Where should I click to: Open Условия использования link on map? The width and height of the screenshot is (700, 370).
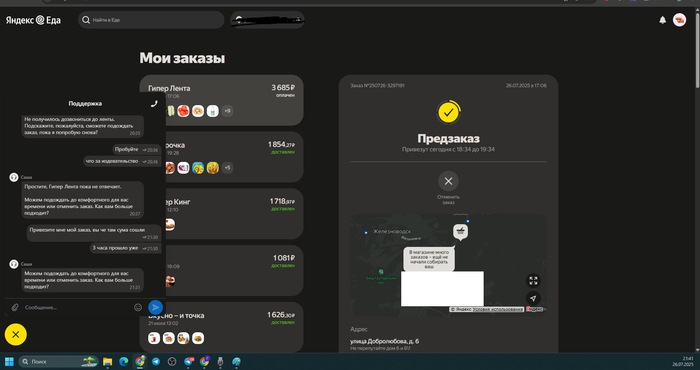click(497, 309)
